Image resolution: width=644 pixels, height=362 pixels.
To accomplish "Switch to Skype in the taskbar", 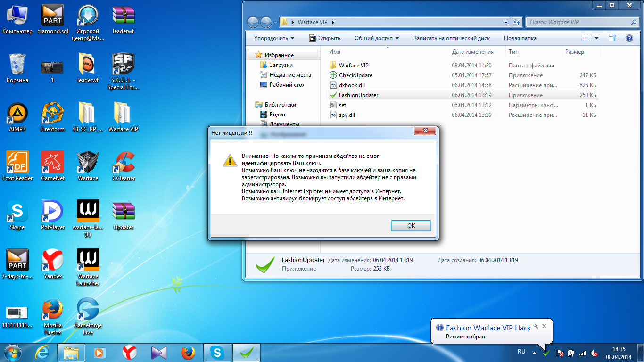I will (217, 352).
